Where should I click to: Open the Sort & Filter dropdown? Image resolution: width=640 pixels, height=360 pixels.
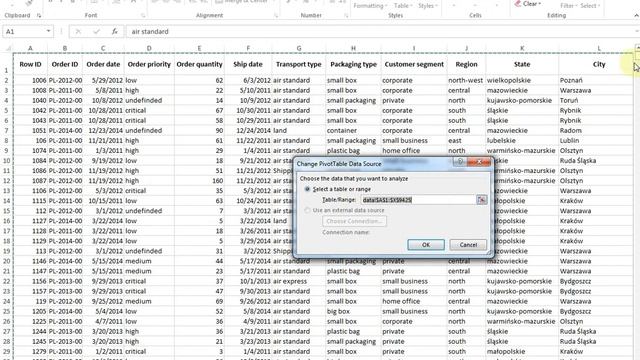click(569, 6)
